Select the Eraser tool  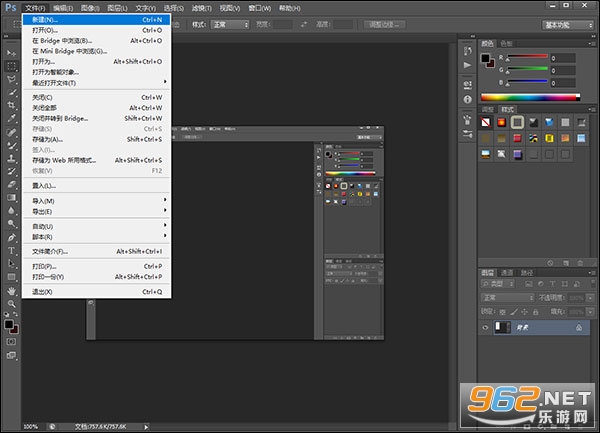[x=11, y=184]
